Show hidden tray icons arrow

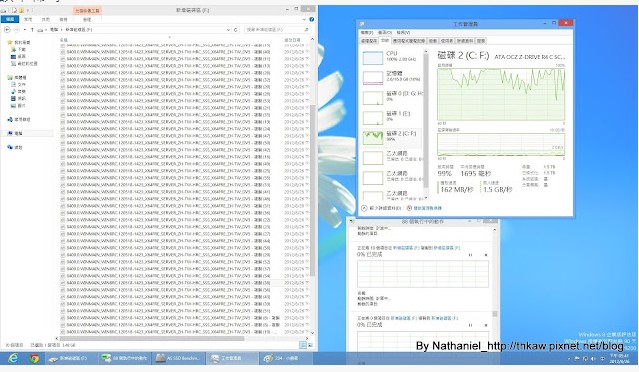(x=569, y=359)
